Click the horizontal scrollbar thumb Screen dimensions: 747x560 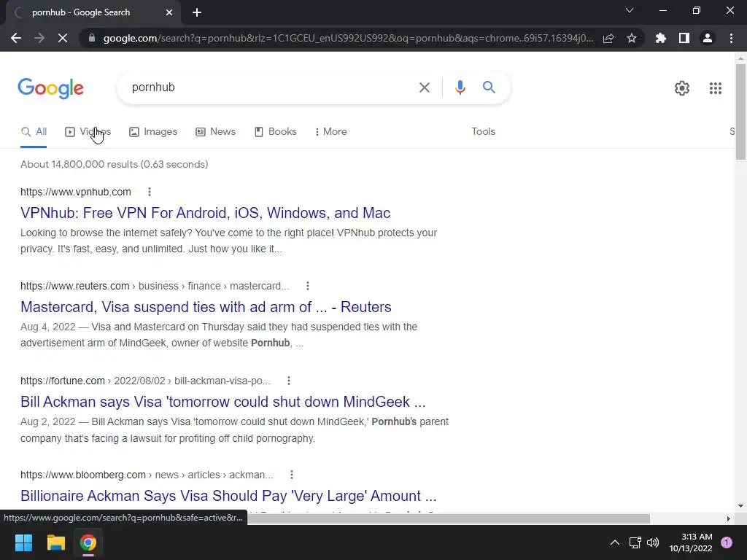click(x=448, y=518)
